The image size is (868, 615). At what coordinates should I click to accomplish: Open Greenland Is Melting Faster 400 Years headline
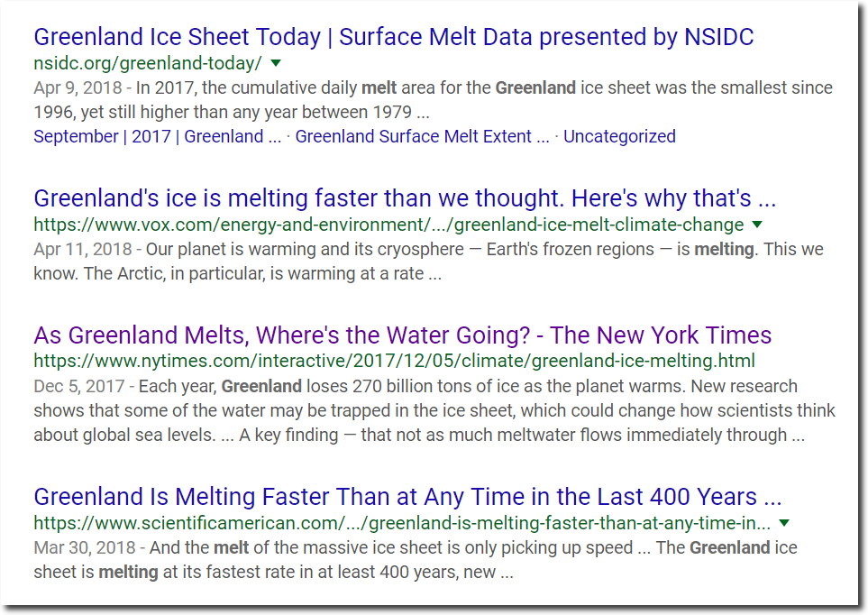click(x=407, y=497)
